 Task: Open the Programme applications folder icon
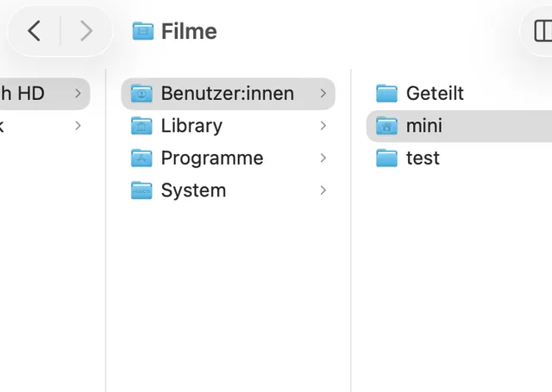pos(141,159)
